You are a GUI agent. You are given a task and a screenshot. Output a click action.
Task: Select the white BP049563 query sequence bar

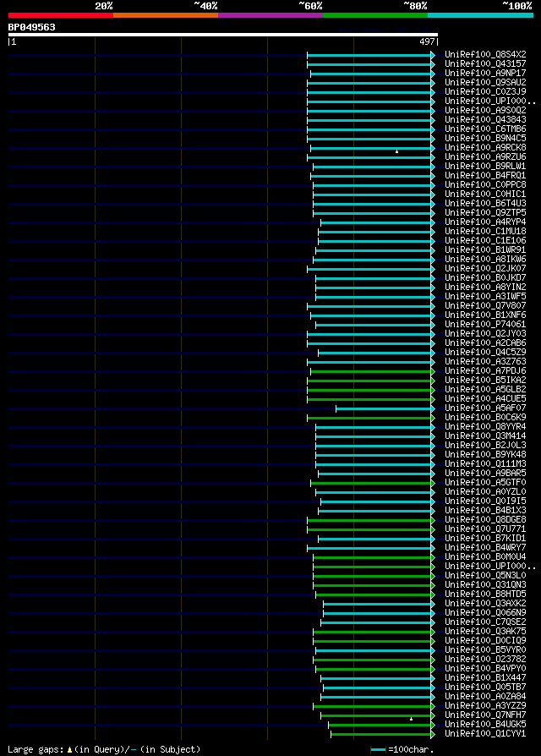tap(223, 35)
